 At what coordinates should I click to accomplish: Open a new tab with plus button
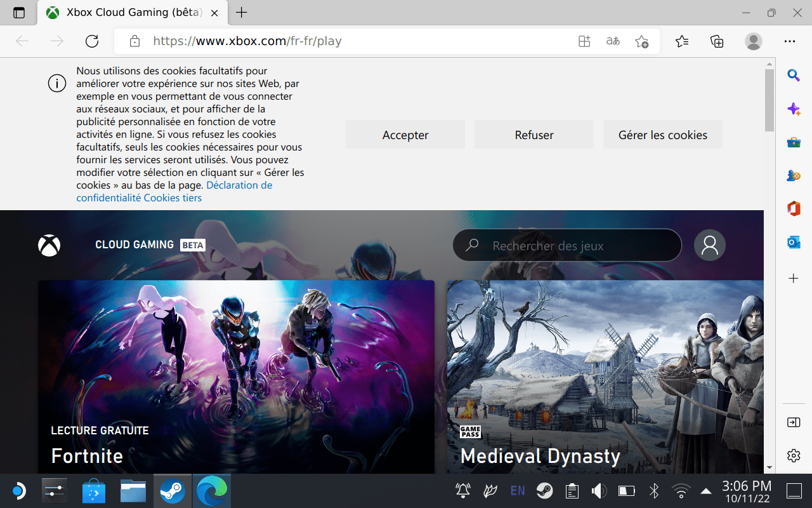tap(242, 13)
